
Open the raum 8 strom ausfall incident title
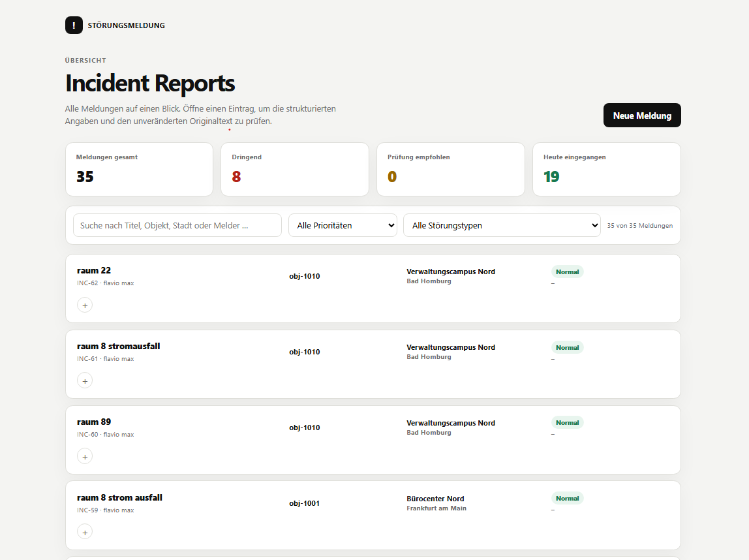pos(119,497)
